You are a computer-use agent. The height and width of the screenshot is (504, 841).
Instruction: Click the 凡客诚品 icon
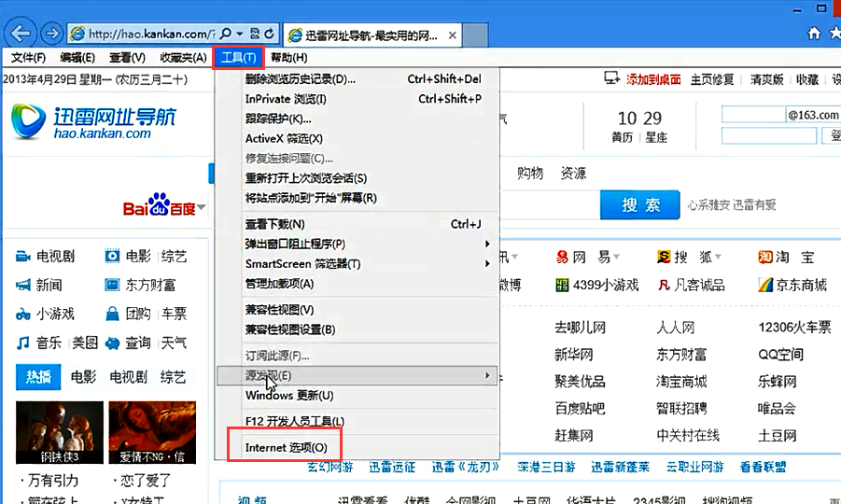(x=664, y=286)
